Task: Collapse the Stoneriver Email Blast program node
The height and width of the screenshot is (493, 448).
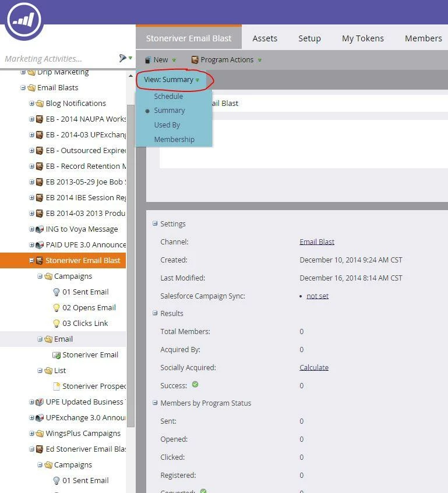Action: [31, 260]
